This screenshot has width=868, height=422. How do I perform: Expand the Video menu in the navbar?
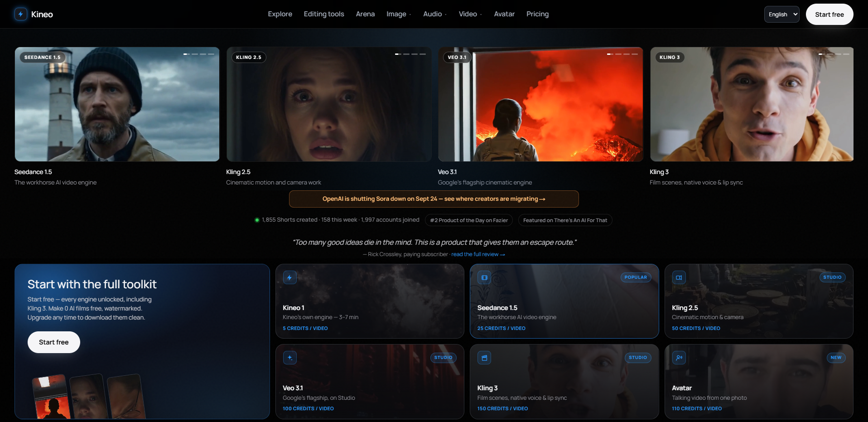[470, 14]
